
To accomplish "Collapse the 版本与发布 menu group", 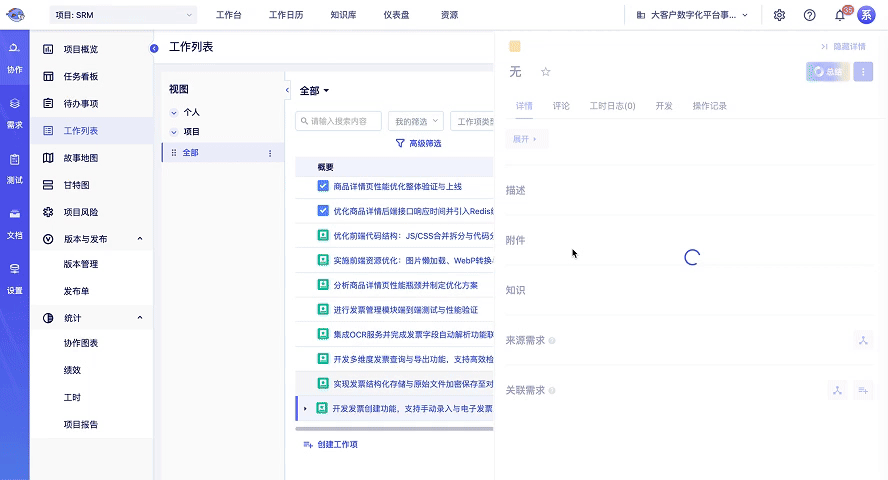I will (139, 239).
